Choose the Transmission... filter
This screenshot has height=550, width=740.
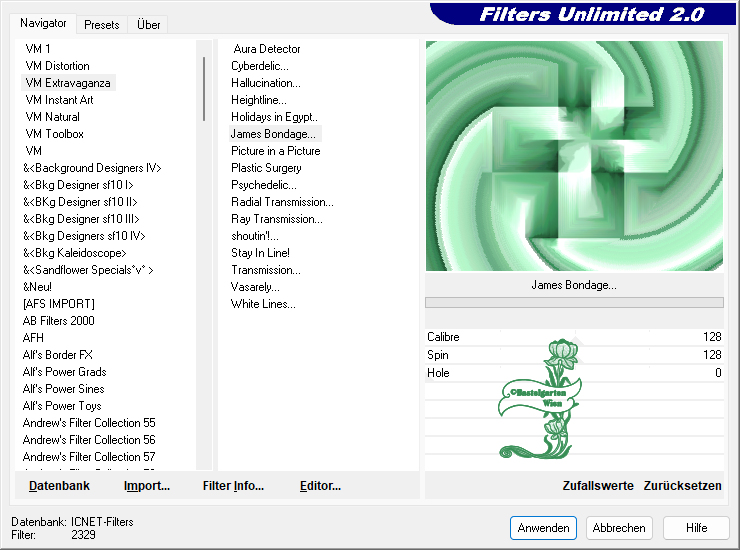pos(266,270)
